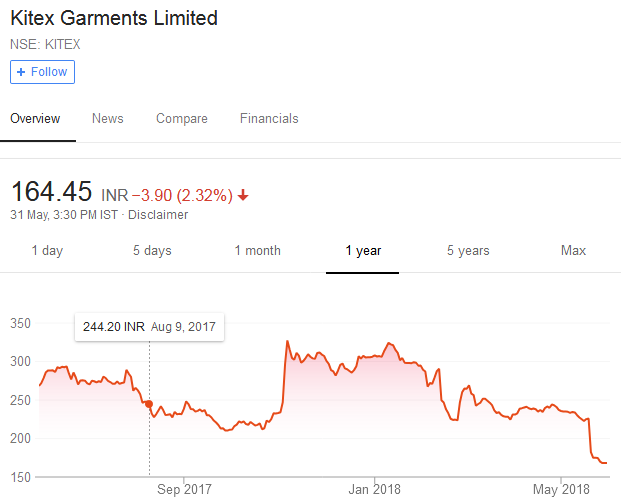Click the Jan 2018 axis label
Viewport: 621px width, 503px height.
click(374, 489)
